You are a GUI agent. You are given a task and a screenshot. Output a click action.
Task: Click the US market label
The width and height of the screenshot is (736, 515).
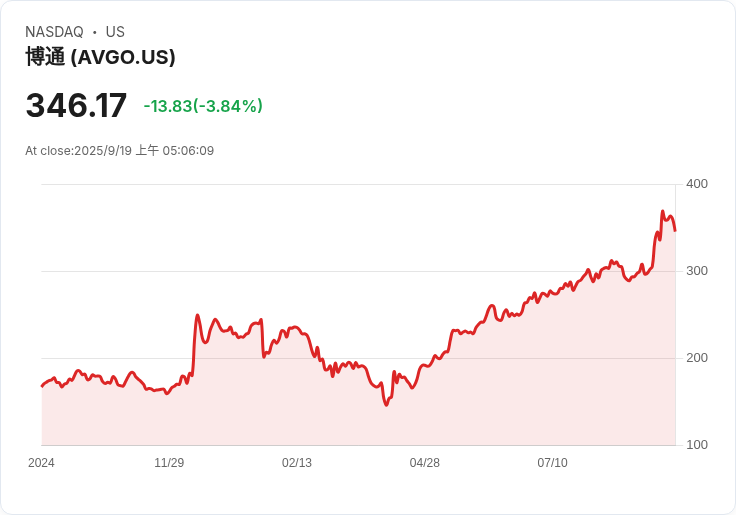pos(115,32)
